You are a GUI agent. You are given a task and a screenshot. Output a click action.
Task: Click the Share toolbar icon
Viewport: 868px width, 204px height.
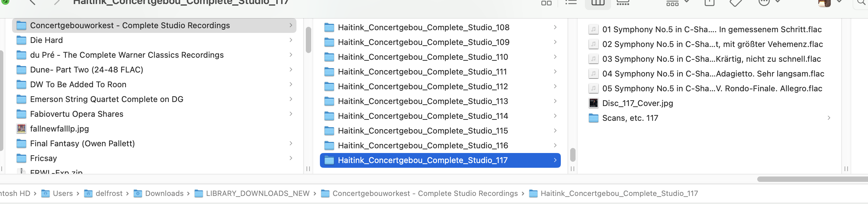point(709,3)
